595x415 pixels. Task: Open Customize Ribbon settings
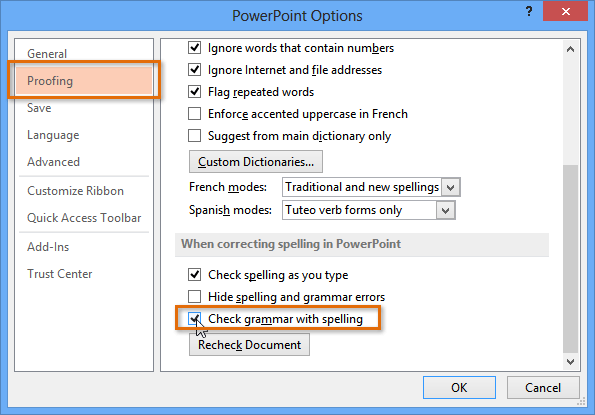pyautogui.click(x=84, y=191)
